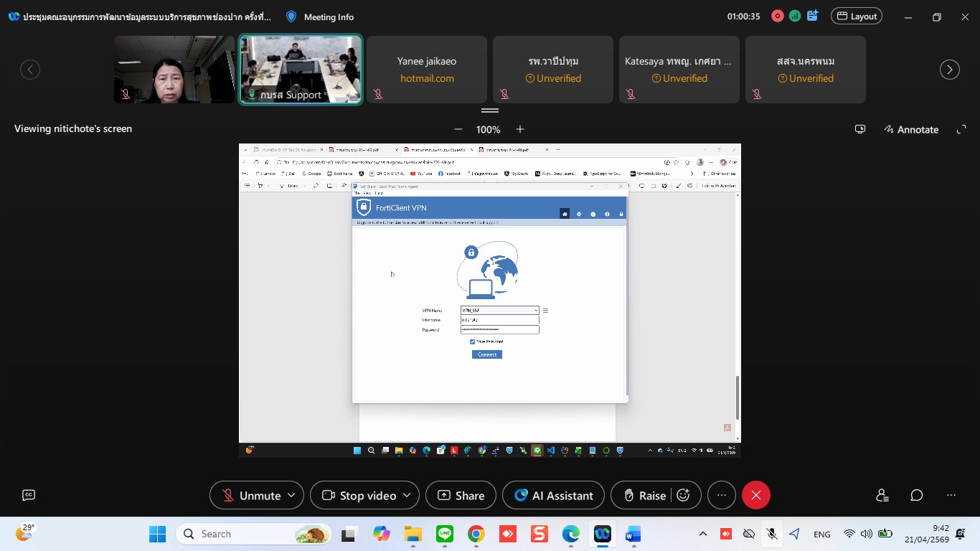Open the Layout options
Image resolution: width=980 pixels, height=551 pixels.
[x=856, y=16]
